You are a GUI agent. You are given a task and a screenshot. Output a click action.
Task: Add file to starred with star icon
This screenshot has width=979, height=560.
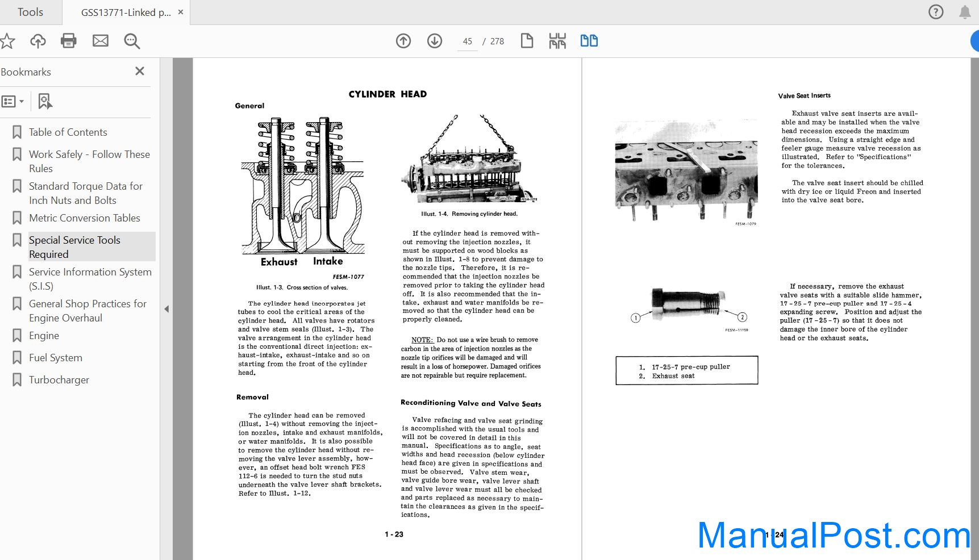click(7, 41)
